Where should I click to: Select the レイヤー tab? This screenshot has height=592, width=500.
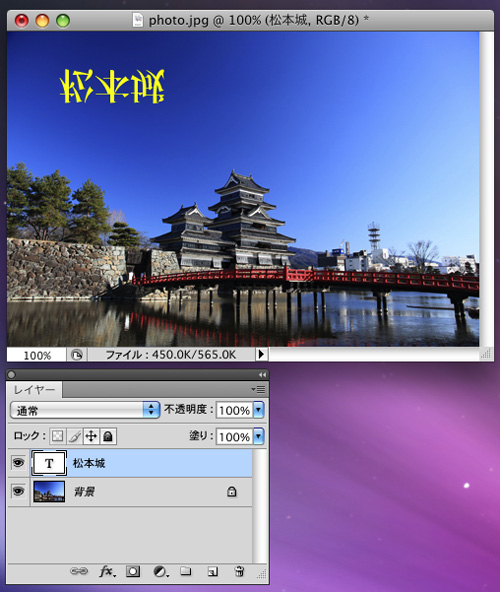[x=34, y=390]
